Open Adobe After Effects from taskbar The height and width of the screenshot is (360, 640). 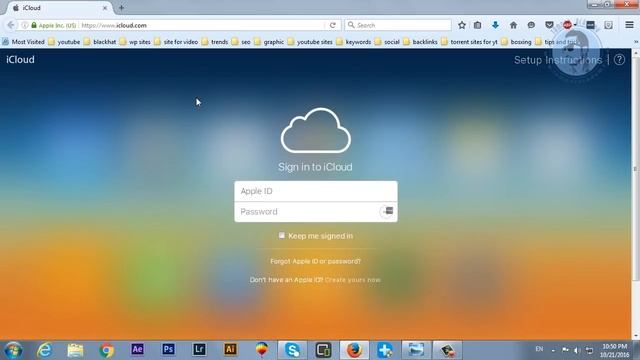[137, 349]
